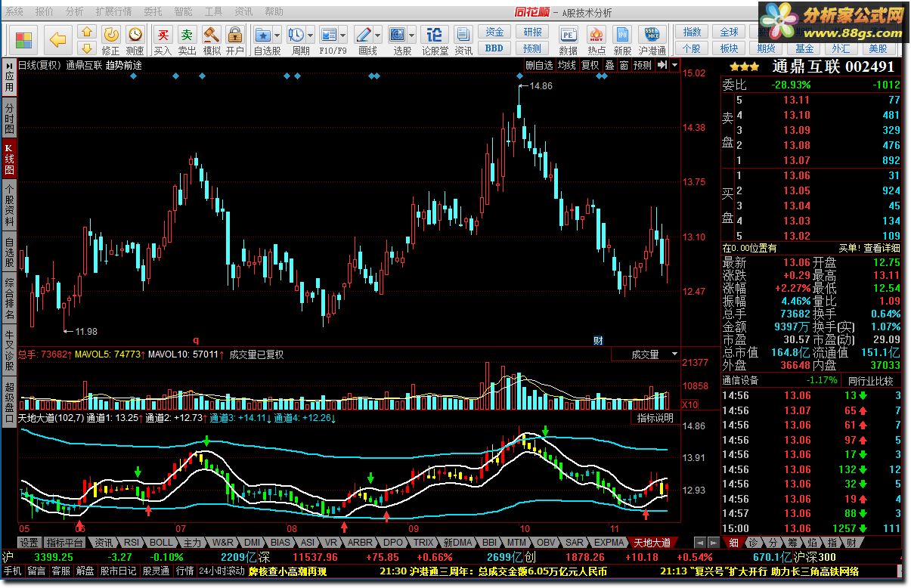The width and height of the screenshot is (911, 588).
Task: Open the colorful home grid icon
Action: coord(24,39)
